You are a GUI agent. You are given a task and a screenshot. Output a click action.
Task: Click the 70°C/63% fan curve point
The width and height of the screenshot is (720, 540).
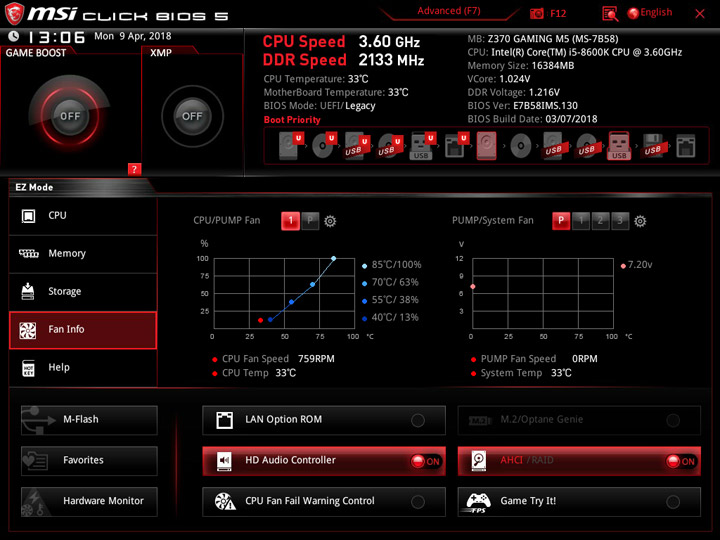(312, 285)
